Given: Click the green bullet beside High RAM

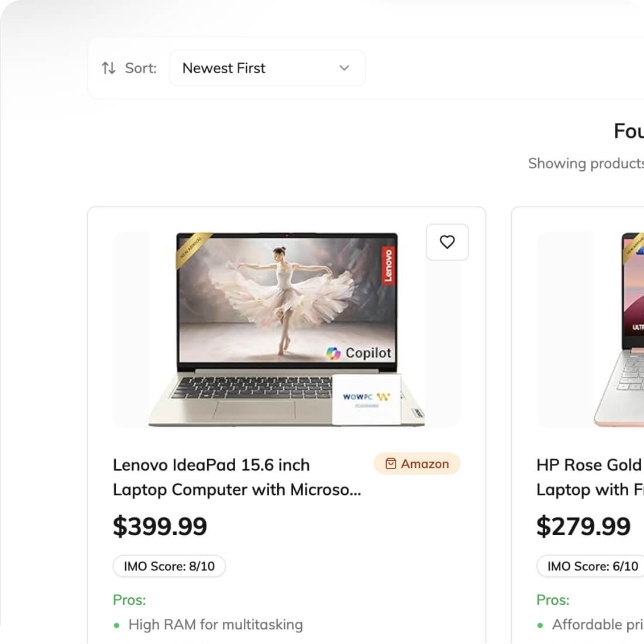Looking at the screenshot, I should (116, 625).
